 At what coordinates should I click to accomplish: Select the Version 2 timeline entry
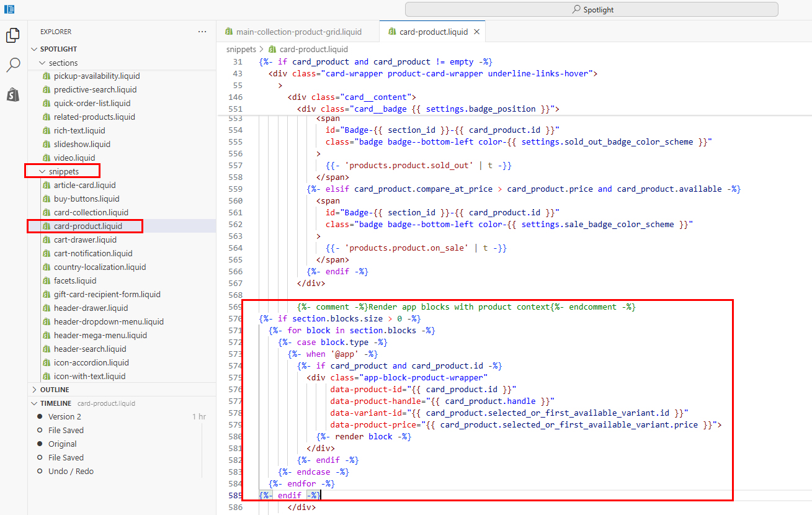[65, 417]
